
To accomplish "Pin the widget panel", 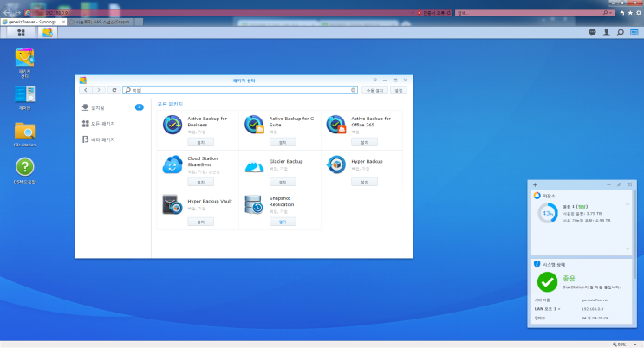I will (619, 185).
